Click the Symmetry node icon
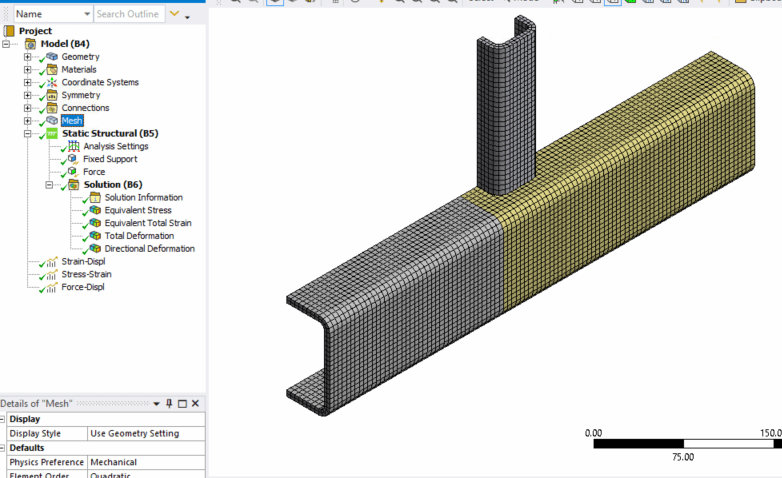The width and height of the screenshot is (782, 478). (x=52, y=95)
